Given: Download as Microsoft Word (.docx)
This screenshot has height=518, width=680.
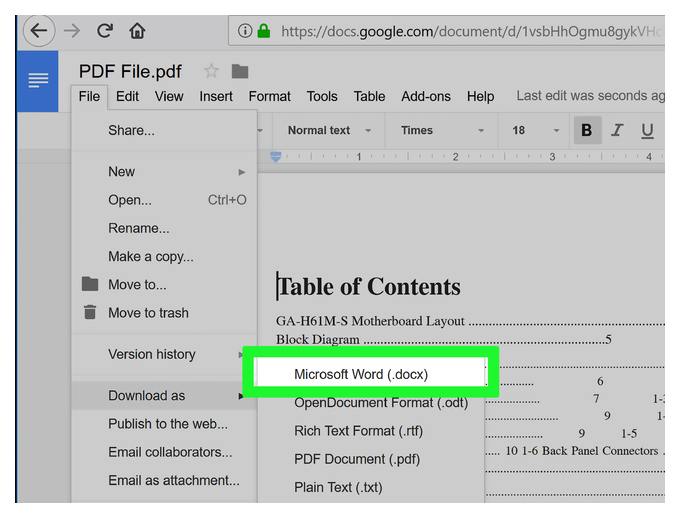Looking at the screenshot, I should (371, 374).
